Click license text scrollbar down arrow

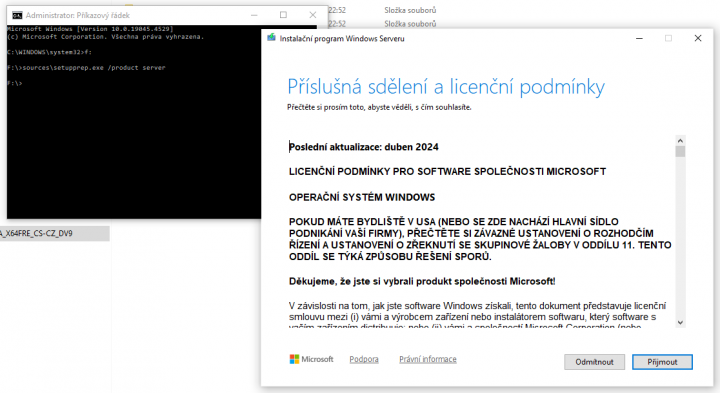click(680, 322)
